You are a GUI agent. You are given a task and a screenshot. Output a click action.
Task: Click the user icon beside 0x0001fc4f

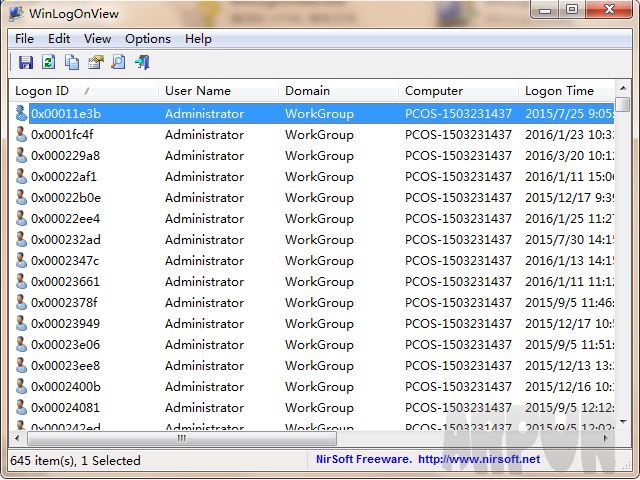point(21,135)
